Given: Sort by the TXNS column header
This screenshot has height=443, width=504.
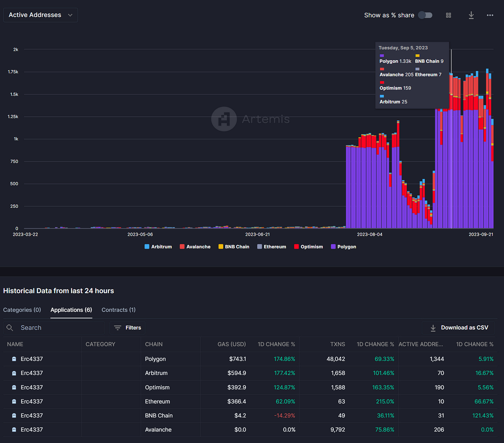Looking at the screenshot, I should (337, 344).
